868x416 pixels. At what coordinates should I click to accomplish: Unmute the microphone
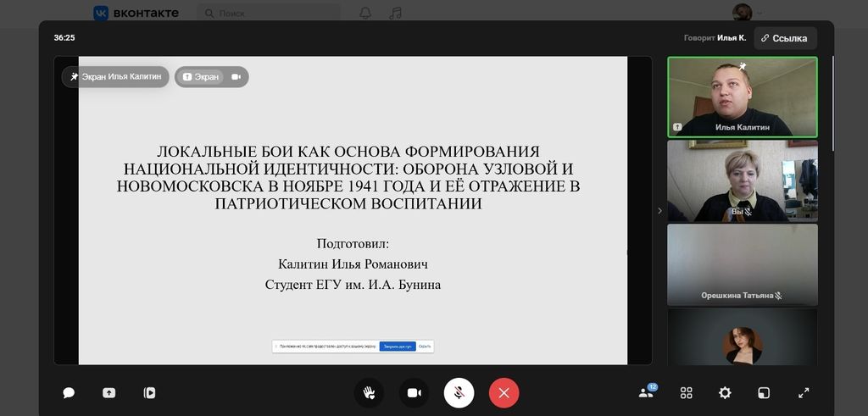459,393
